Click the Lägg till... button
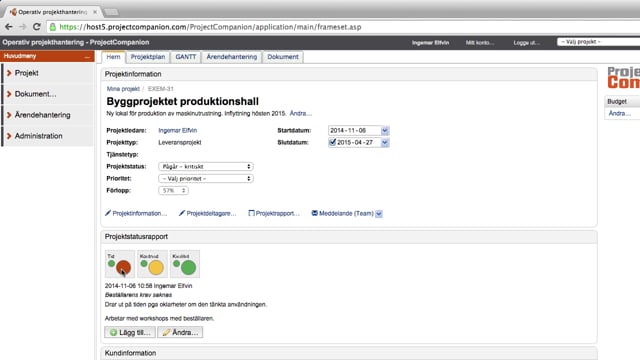Viewport: 640px width, 360px height. click(x=130, y=332)
